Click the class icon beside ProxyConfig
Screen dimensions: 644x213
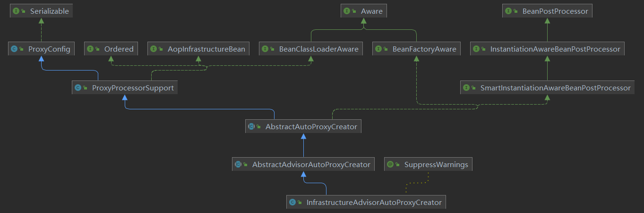tap(14, 49)
